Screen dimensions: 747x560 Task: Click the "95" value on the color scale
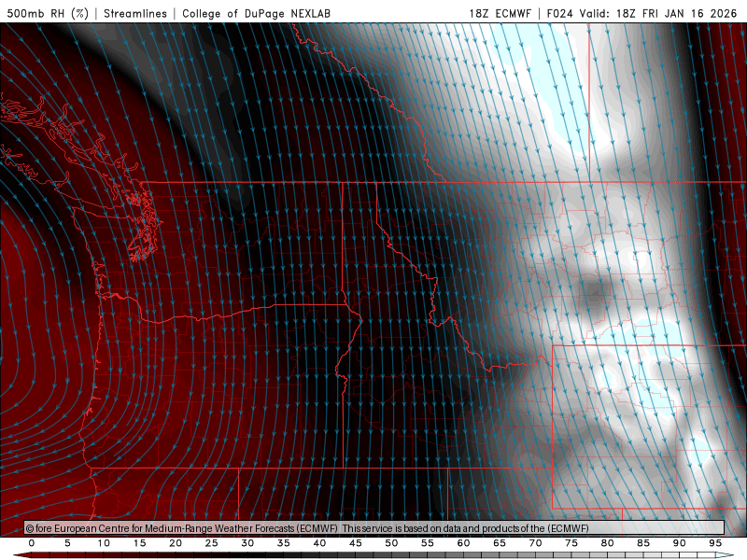coord(715,543)
